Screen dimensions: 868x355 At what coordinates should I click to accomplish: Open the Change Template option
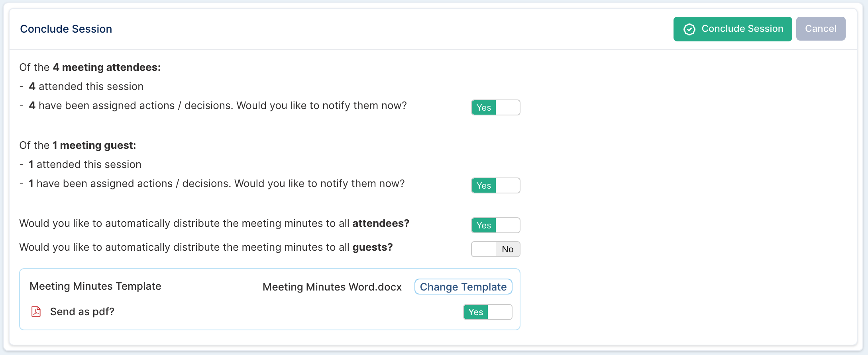463,287
